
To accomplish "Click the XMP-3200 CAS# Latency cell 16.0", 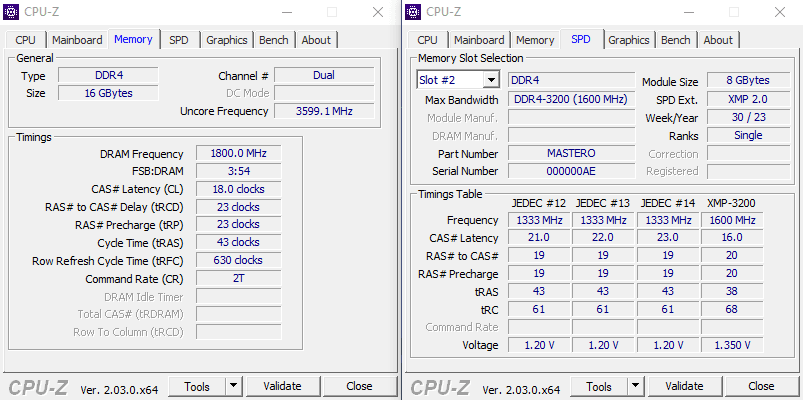I will pyautogui.click(x=732, y=238).
